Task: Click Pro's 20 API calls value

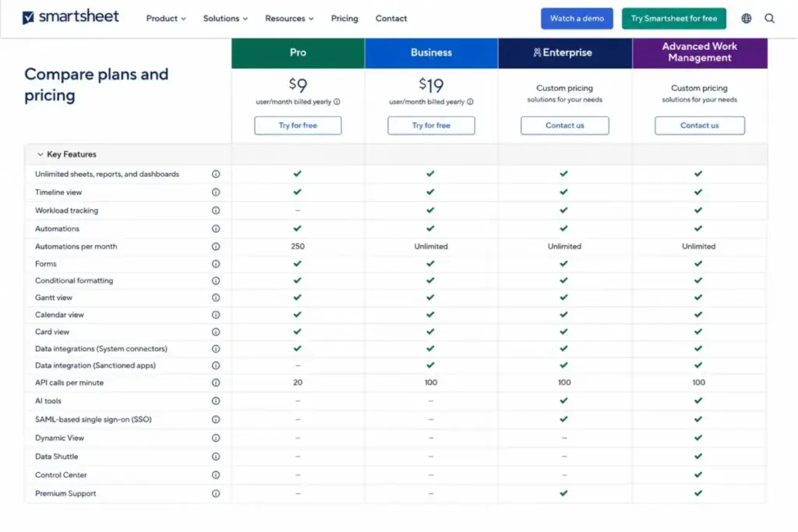Action: pyautogui.click(x=298, y=383)
